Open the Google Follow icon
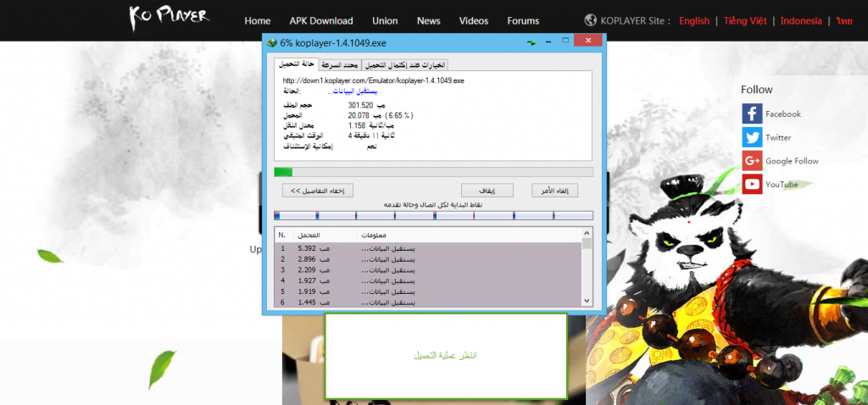 (752, 161)
